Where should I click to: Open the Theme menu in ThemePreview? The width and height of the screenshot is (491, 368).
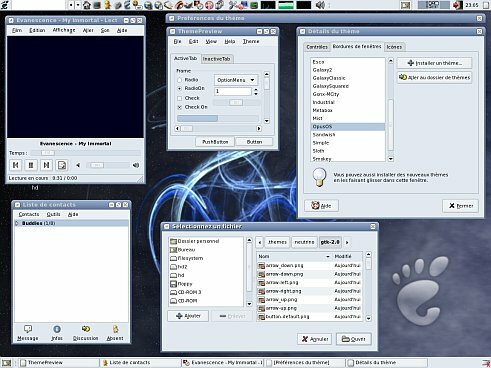(x=251, y=41)
